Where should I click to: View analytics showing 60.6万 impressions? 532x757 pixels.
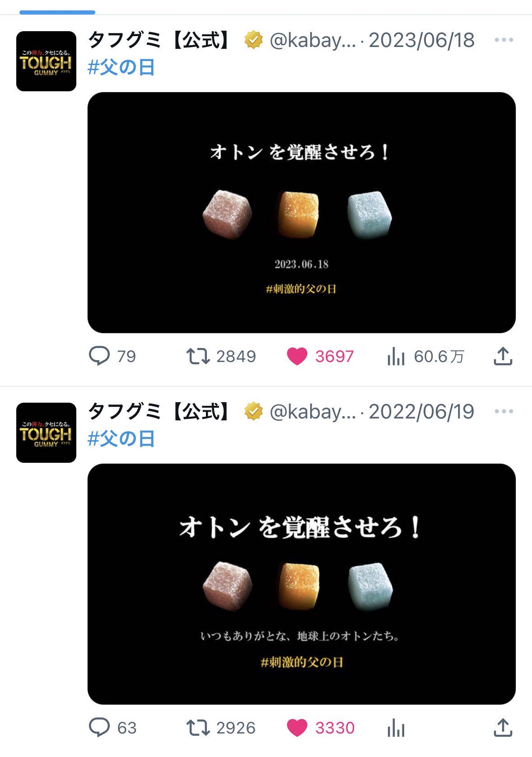click(425, 357)
